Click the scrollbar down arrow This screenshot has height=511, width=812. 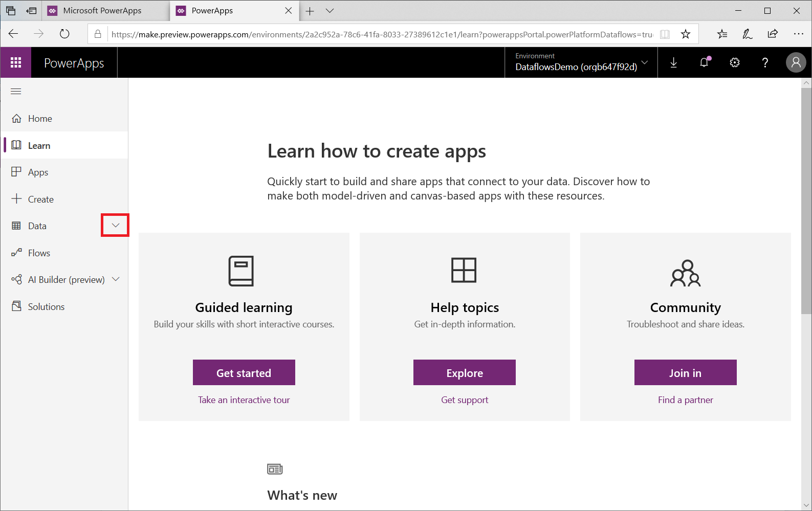[806, 505]
